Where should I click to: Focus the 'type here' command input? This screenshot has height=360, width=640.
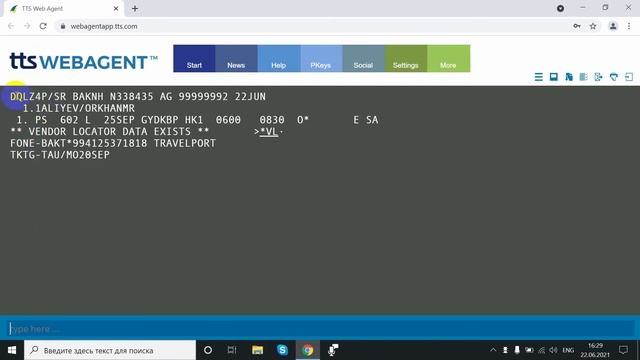[320, 329]
